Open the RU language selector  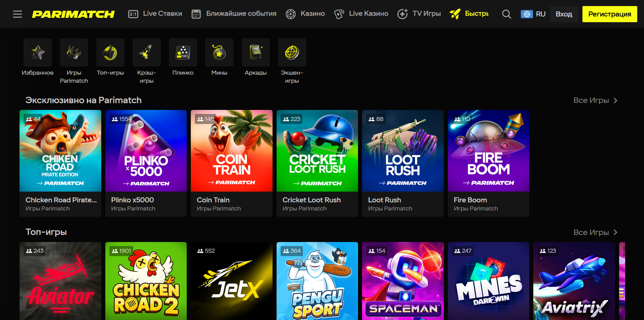(x=533, y=14)
